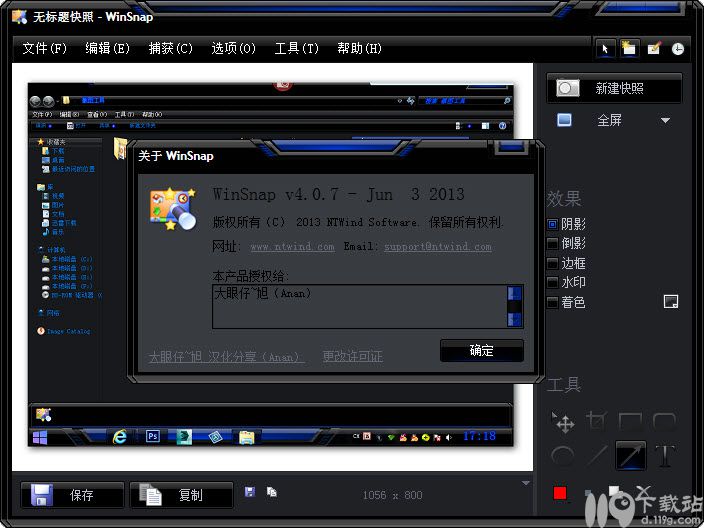Click the New Snapshot (新建快照) button
The width and height of the screenshot is (704, 528).
(614, 88)
